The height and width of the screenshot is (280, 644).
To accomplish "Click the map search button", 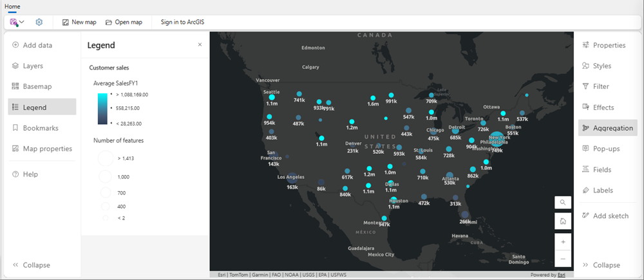I will (563, 202).
